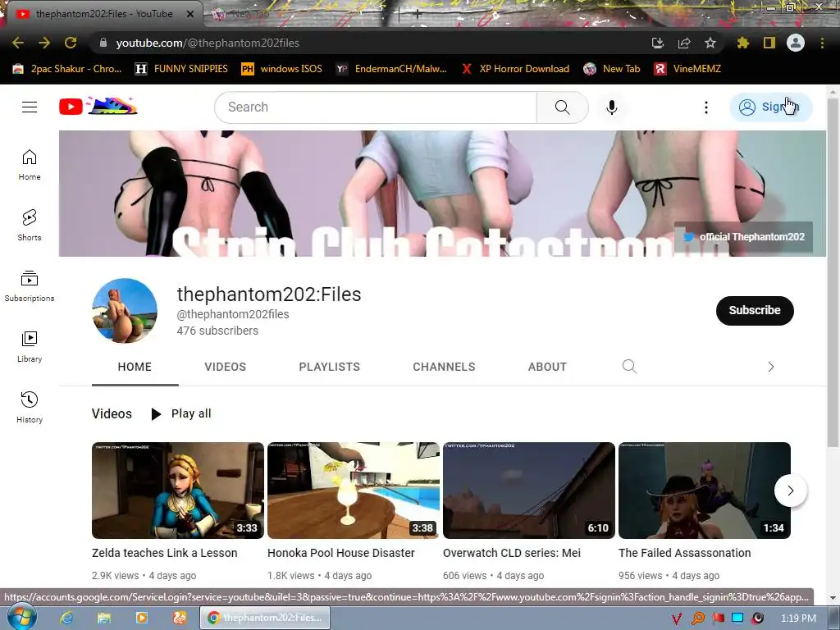The image size is (840, 630).
Task: Show next videos with carousel arrow
Action: click(x=790, y=491)
